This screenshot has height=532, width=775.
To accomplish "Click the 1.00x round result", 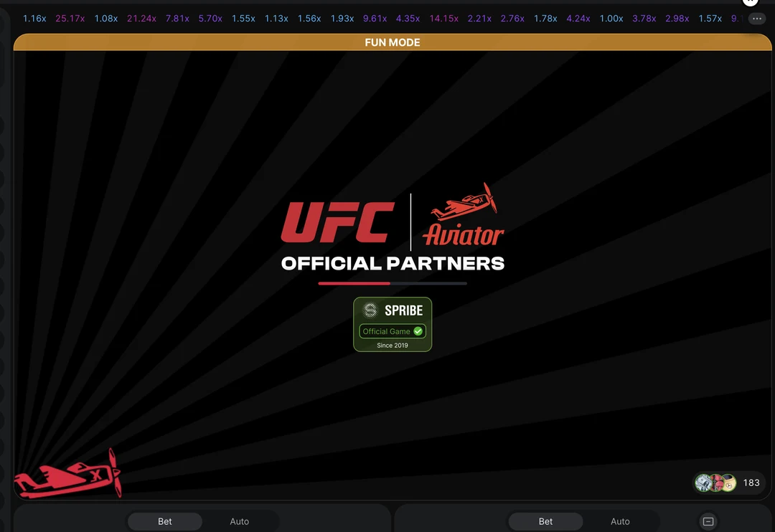I will coord(611,19).
